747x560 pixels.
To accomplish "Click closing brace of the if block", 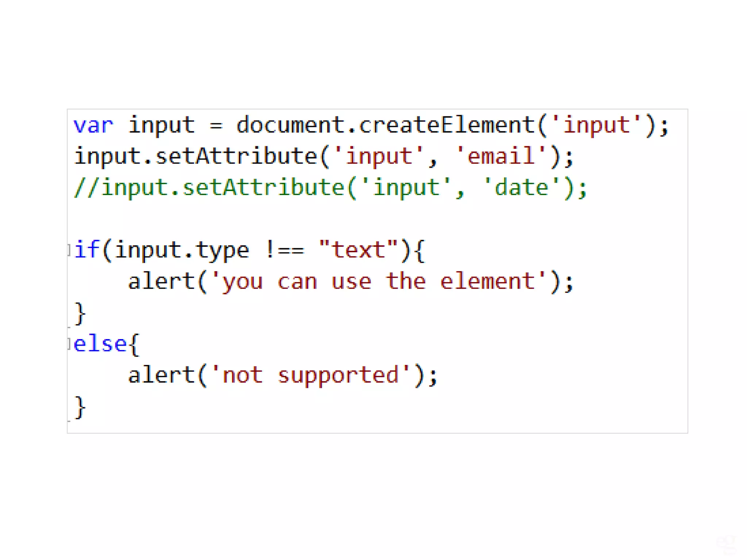I will tap(80, 313).
